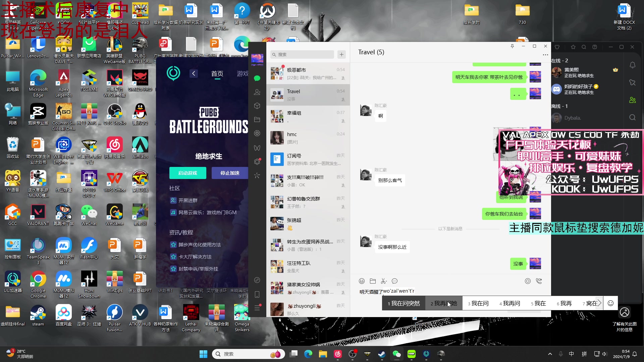The height and width of the screenshot is (362, 644).
Task: Show next page of IME candidates
Action: [x=599, y=303]
